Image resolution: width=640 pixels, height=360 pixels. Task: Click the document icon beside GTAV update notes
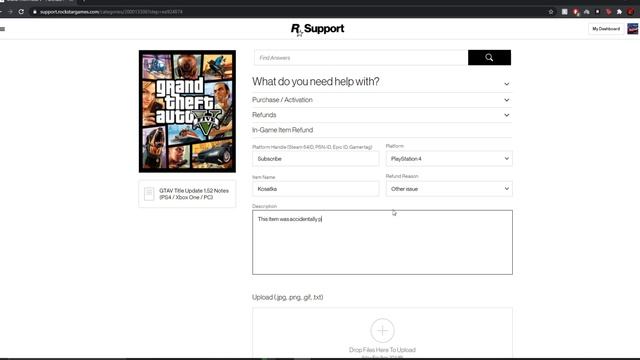click(x=149, y=194)
